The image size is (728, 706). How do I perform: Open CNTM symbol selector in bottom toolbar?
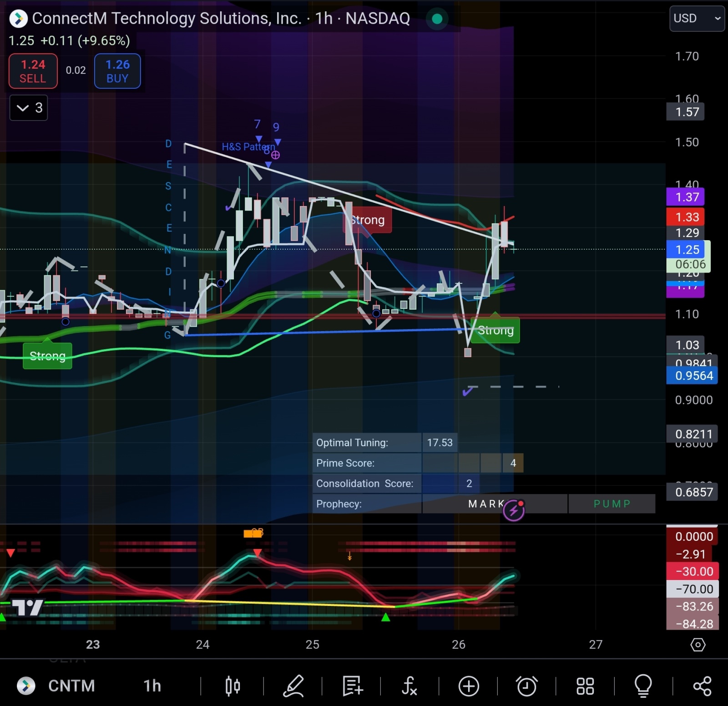[x=71, y=686]
